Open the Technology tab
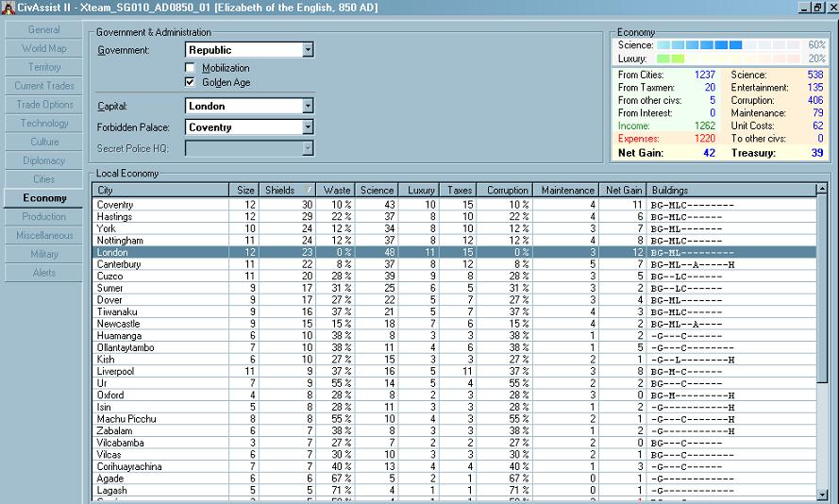 (x=43, y=124)
